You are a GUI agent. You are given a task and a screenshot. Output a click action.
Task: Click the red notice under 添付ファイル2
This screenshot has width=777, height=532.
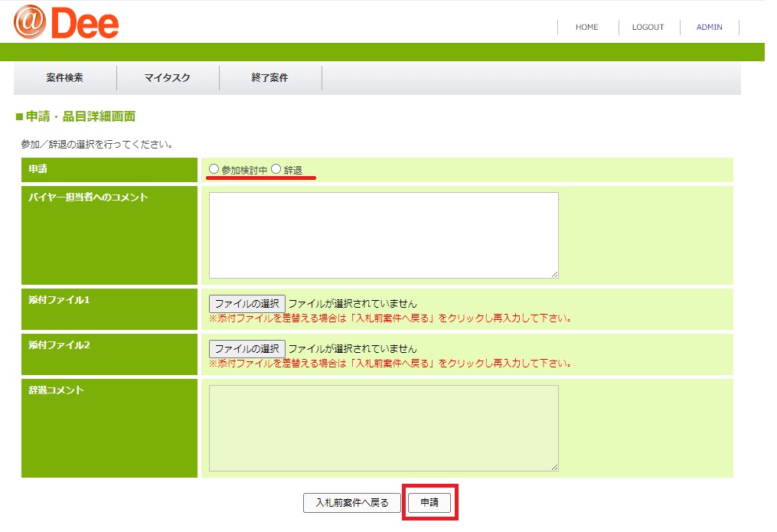pos(391,364)
